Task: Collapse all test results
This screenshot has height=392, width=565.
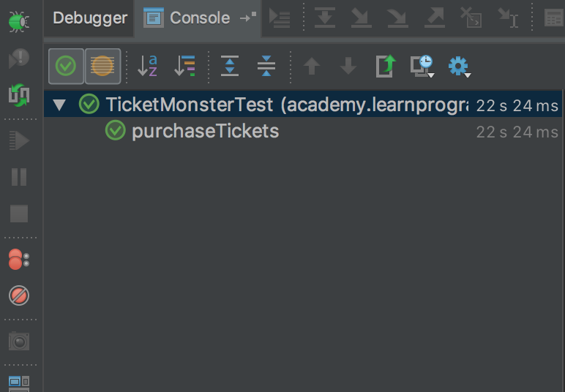Action: click(x=266, y=67)
